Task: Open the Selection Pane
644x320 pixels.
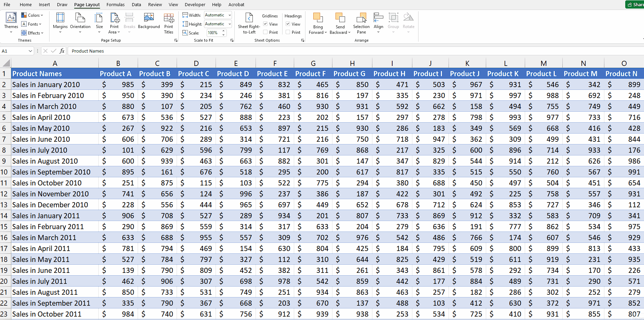Action: (361, 22)
